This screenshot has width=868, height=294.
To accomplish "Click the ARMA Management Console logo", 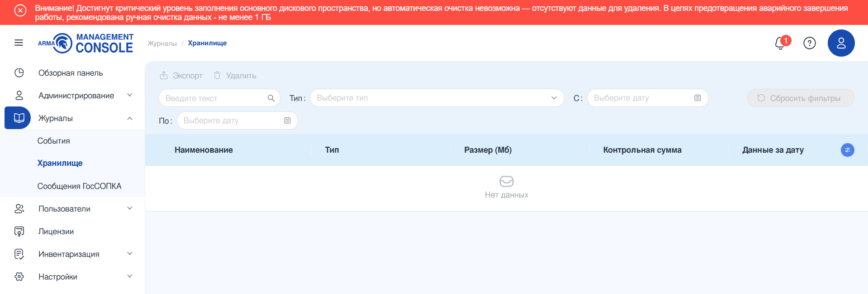I will point(85,43).
